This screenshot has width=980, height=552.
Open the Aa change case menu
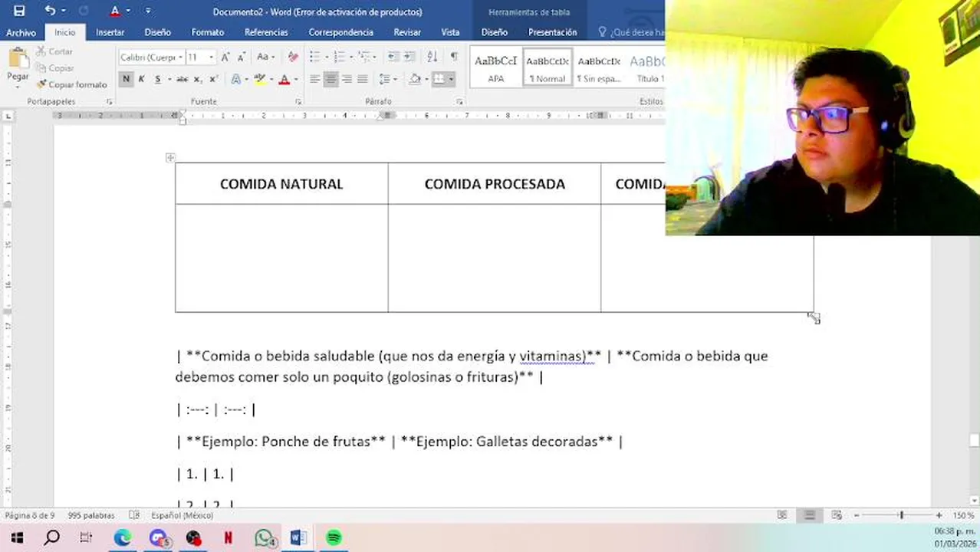coord(265,57)
